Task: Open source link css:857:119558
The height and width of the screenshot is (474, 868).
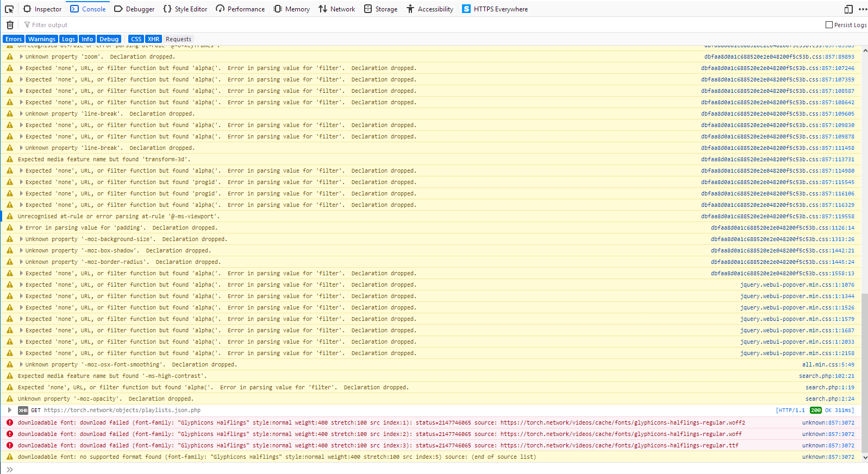Action: click(778, 216)
